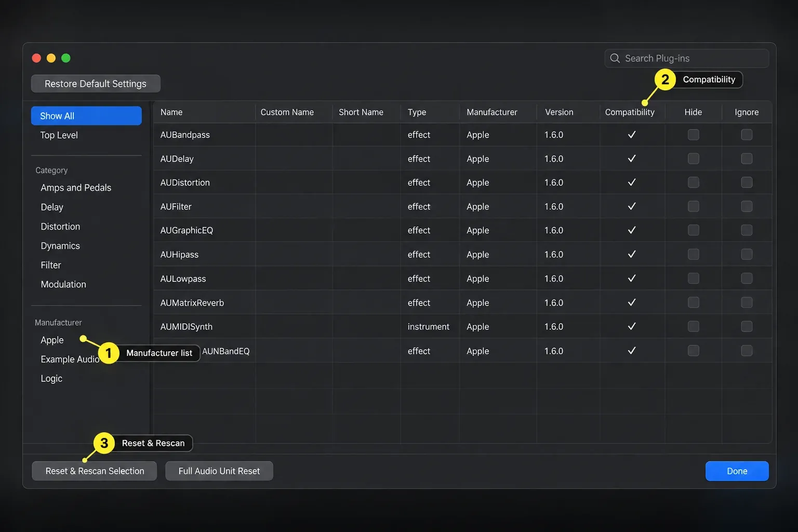
Task: Select Show All in the sidebar
Action: (86, 116)
